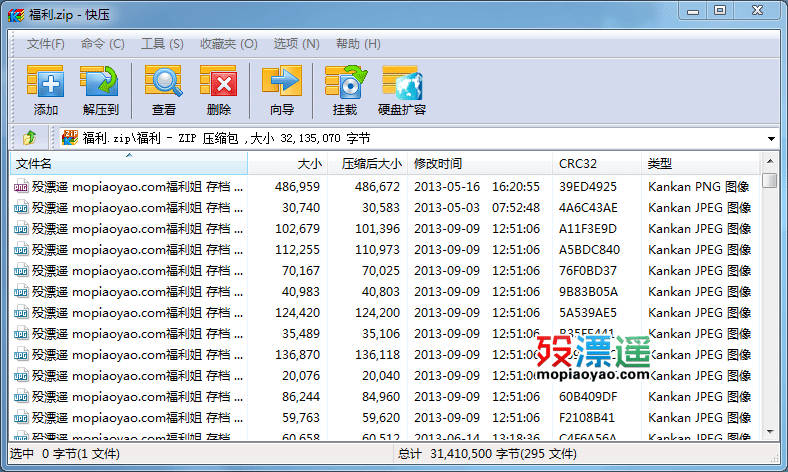
Task: Click the JPEG file icon of 86,244 row
Action: (21, 397)
